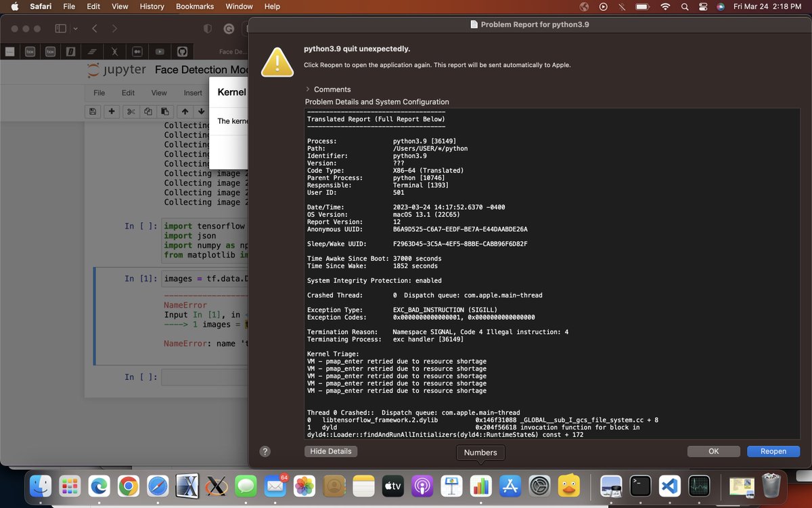This screenshot has height=508, width=812.
Task: Switch to the Face De... Safari tab
Action: pos(232,51)
